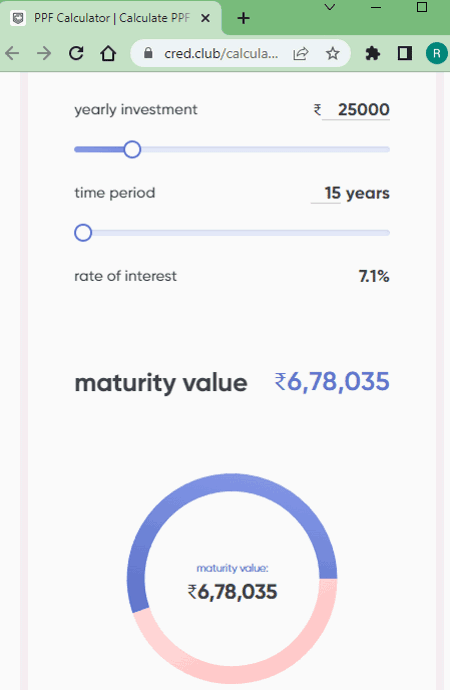Click the browser back arrow
Viewport: 450px width, 690px height.
12,54
